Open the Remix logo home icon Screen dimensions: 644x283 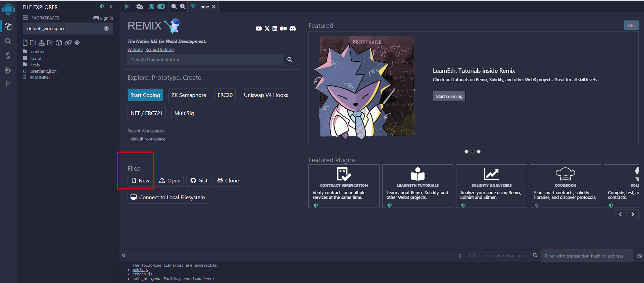pyautogui.click(x=8, y=9)
